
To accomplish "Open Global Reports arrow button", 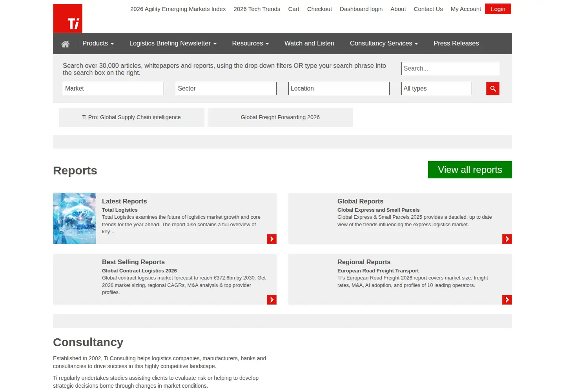I will pyautogui.click(x=507, y=239).
